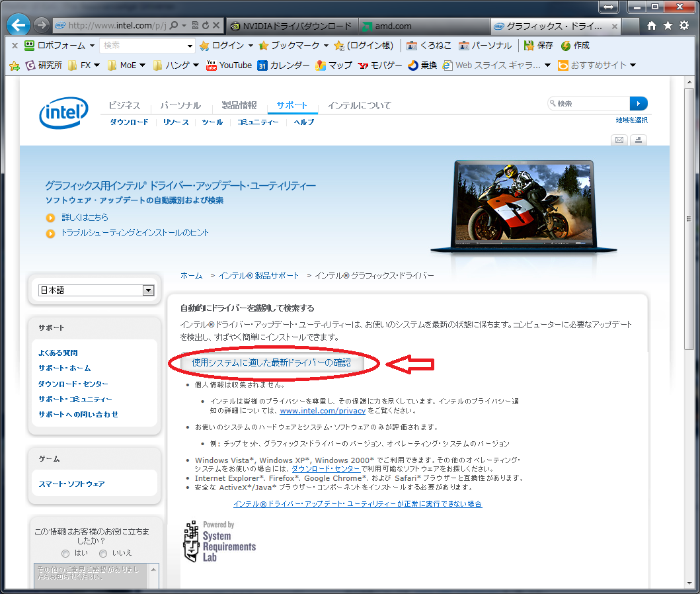Click the page vertical scrollbar thumb

689,219
